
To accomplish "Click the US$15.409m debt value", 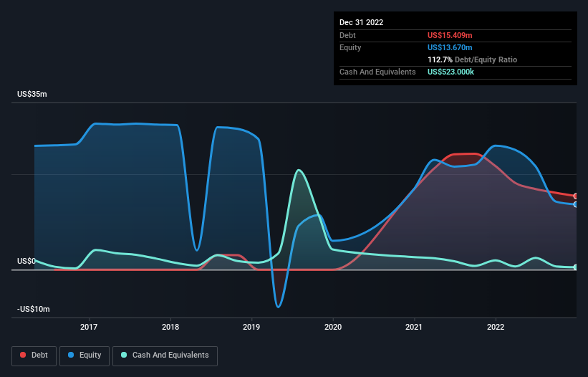I will pyautogui.click(x=450, y=35).
